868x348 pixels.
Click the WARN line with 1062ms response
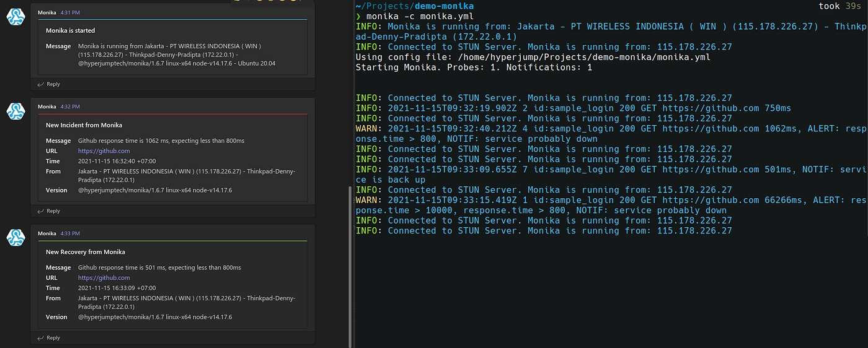pyautogui.click(x=611, y=134)
